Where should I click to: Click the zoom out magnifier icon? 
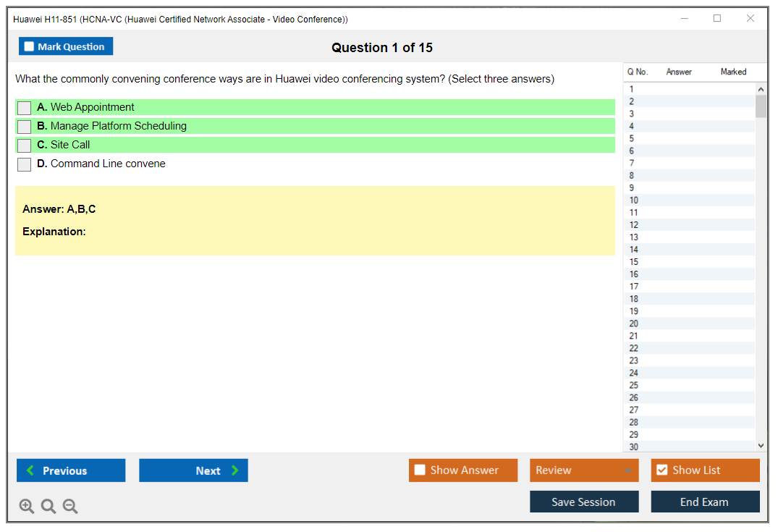pos(70,507)
